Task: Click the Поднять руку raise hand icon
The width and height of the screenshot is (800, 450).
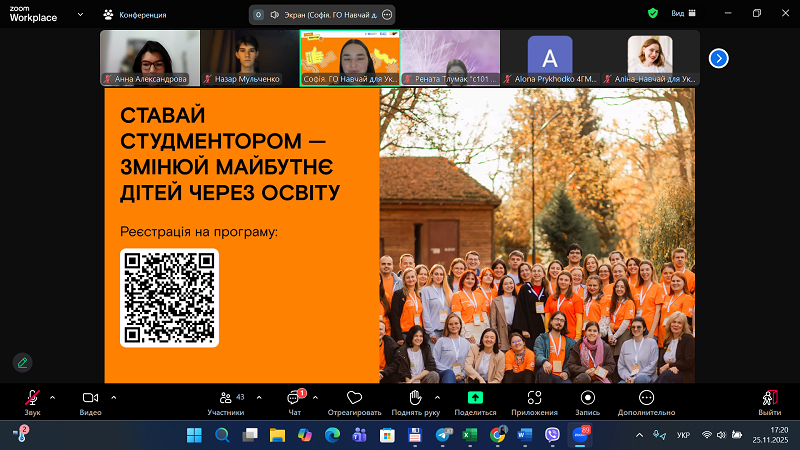Action: (x=416, y=397)
